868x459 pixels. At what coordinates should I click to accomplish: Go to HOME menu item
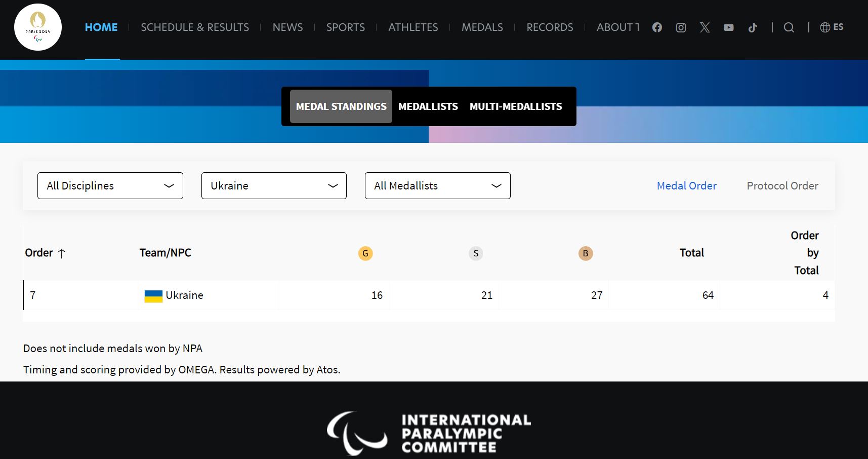click(101, 27)
